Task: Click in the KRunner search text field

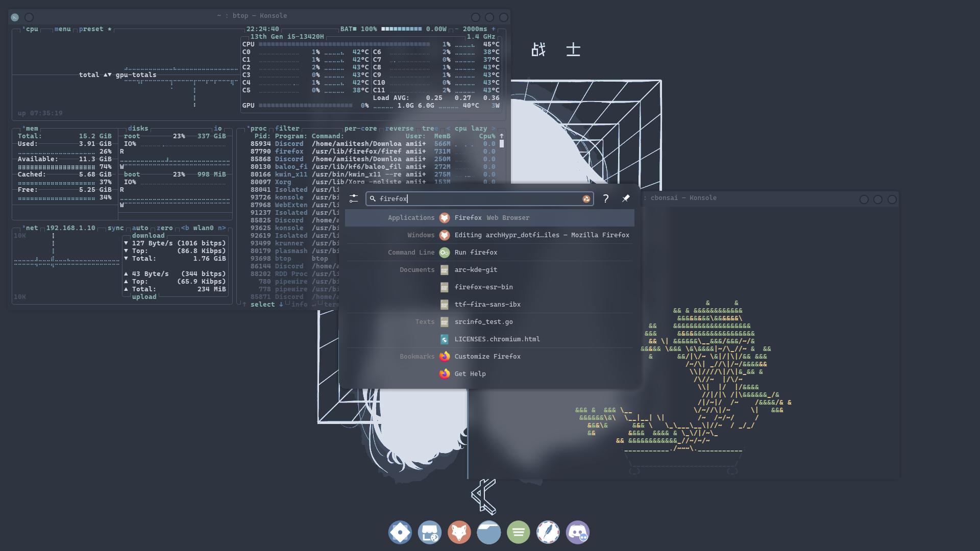Action: pos(475,199)
